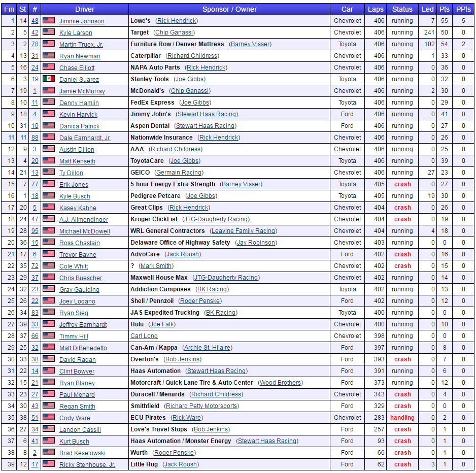Open the Denny Hamlin driver link

click(79, 103)
